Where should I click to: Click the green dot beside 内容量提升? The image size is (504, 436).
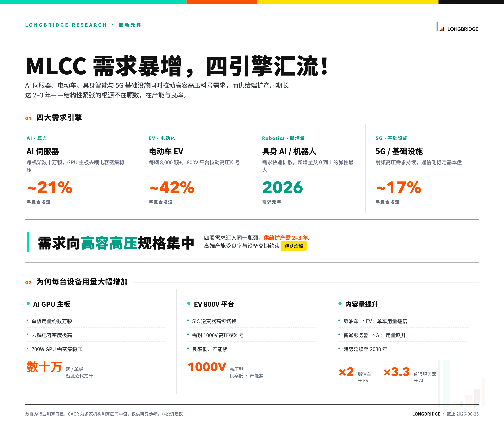340,303
